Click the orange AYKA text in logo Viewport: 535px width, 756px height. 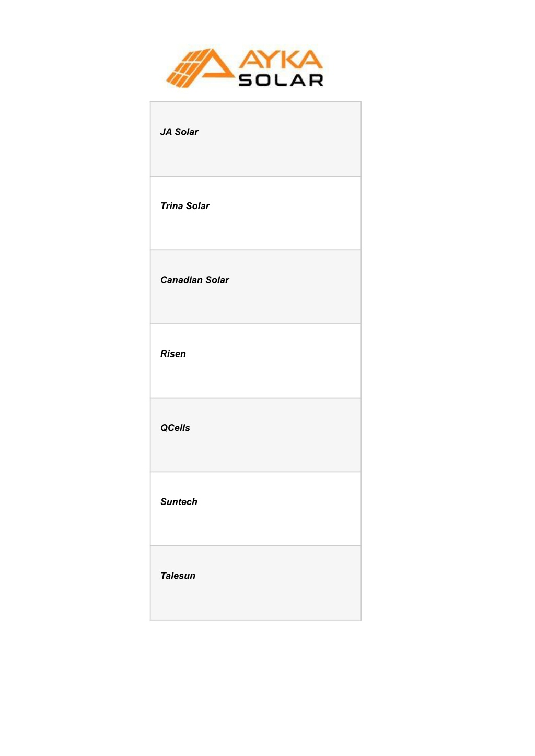(281, 59)
